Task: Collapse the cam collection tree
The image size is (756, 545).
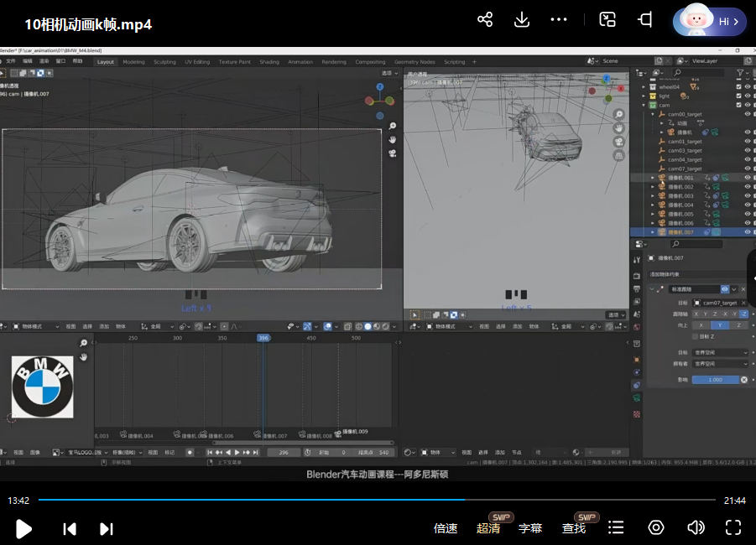Action: tap(644, 106)
